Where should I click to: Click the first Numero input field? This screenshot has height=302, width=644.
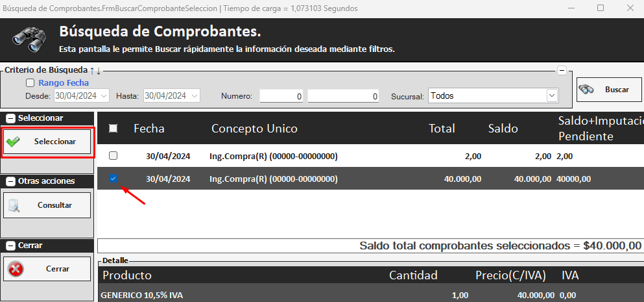tap(282, 96)
